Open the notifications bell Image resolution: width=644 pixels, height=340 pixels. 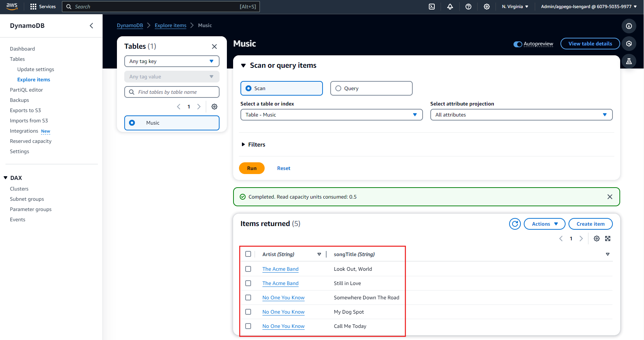[450, 7]
